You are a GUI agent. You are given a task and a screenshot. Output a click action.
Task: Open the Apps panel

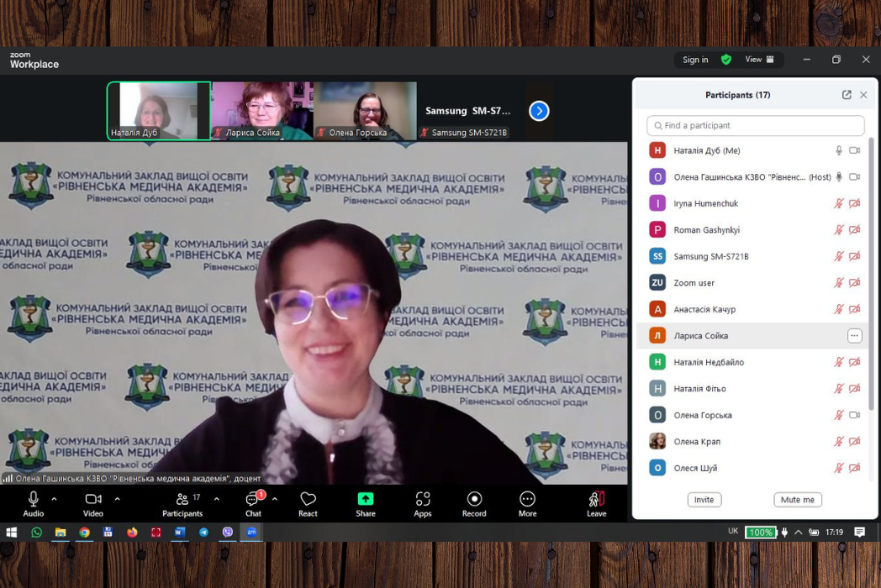[422, 500]
